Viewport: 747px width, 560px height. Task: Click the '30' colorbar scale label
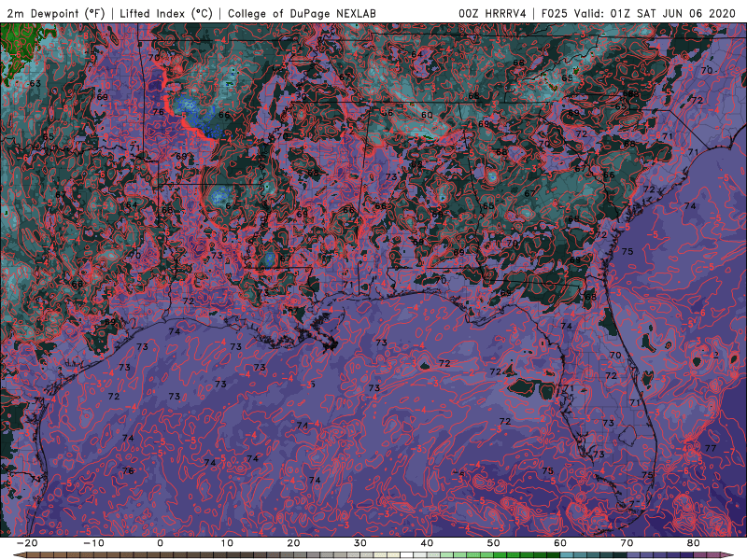(x=360, y=543)
